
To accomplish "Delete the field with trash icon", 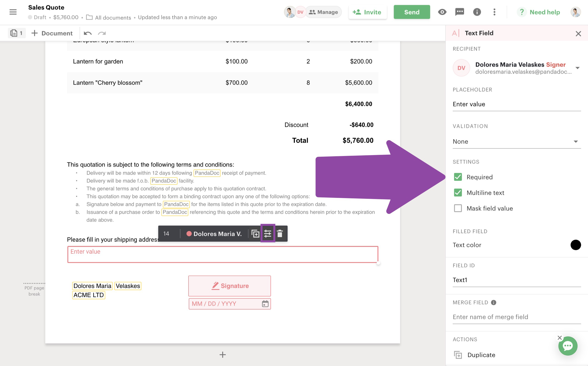I will (280, 234).
